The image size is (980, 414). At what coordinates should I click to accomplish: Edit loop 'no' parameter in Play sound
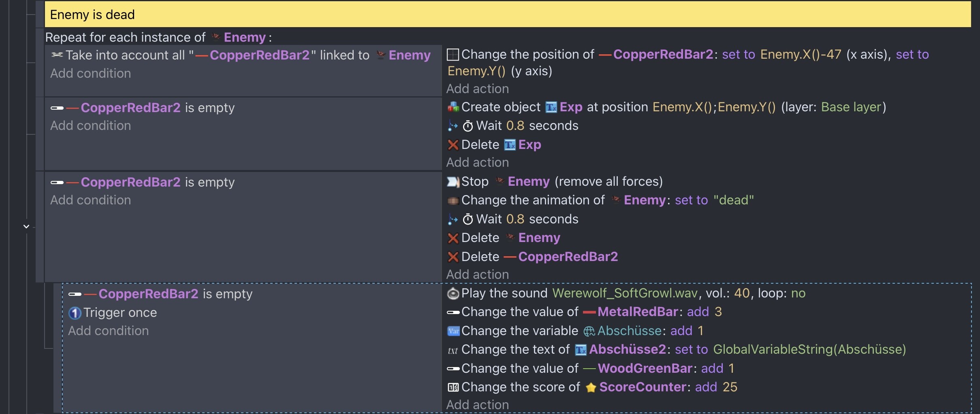(798, 293)
